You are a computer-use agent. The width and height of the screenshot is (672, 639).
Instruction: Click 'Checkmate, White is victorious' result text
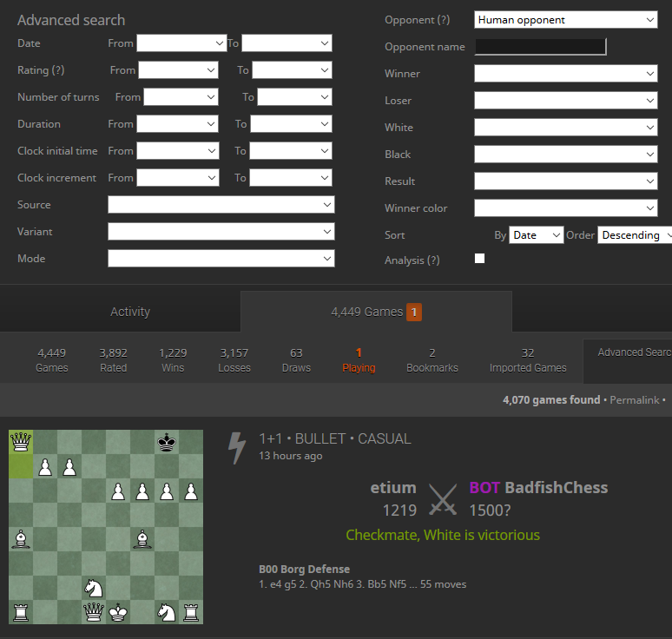pyautogui.click(x=443, y=535)
